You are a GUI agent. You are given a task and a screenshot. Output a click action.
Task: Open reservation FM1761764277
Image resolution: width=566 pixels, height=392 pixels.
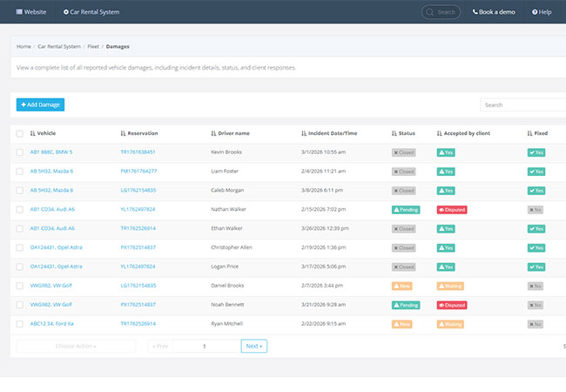click(138, 172)
